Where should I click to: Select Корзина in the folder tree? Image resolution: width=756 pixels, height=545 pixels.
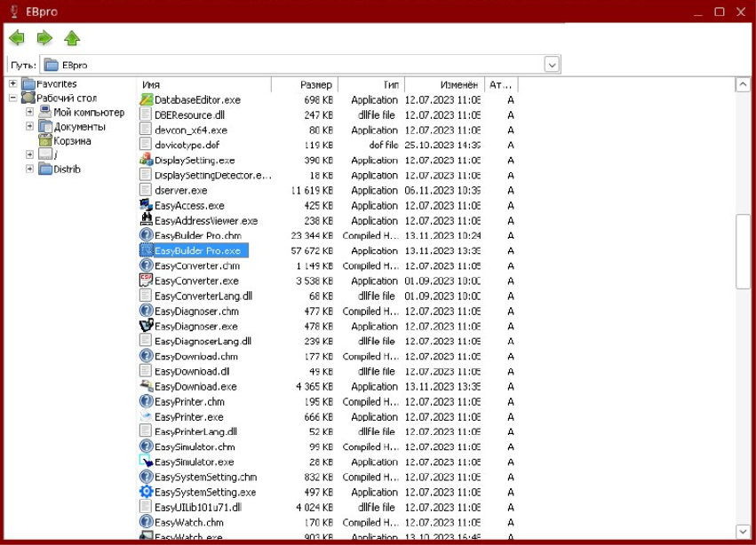click(x=72, y=141)
